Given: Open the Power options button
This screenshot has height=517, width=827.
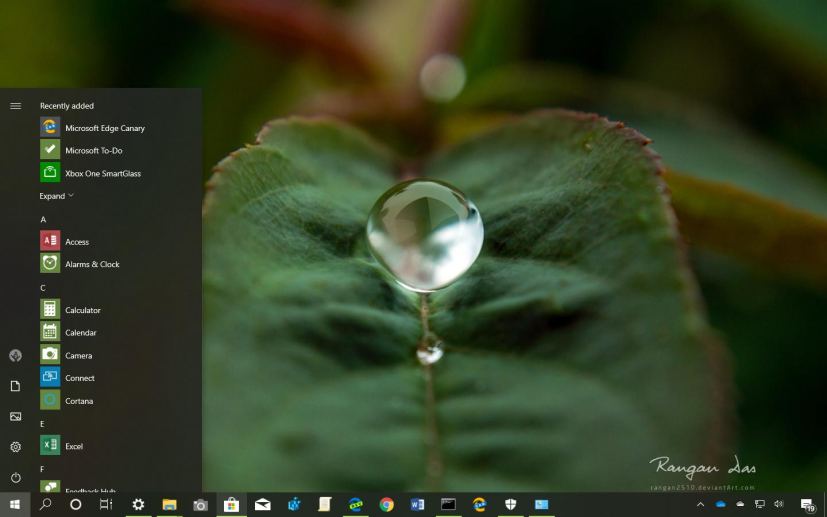Looking at the screenshot, I should point(15,478).
